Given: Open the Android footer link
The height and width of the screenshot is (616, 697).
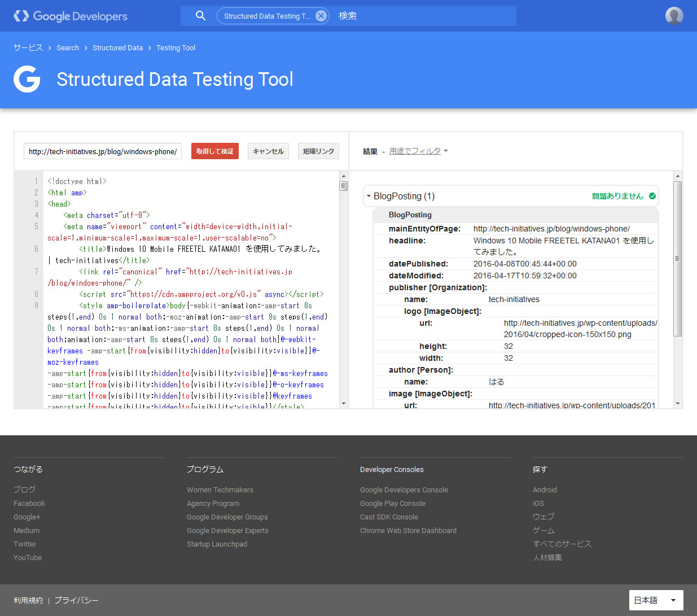Looking at the screenshot, I should [x=545, y=490].
